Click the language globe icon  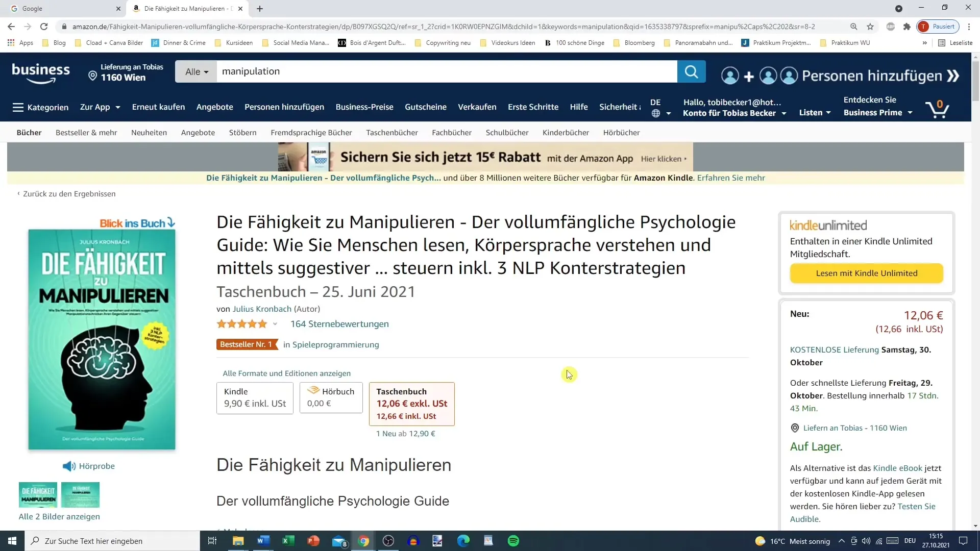click(x=656, y=113)
